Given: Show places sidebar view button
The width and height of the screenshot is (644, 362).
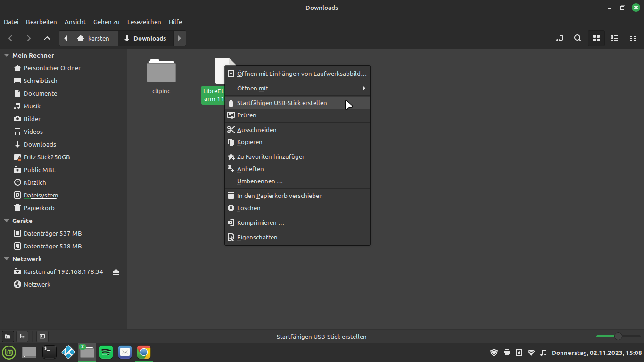Looking at the screenshot, I should (8, 337).
